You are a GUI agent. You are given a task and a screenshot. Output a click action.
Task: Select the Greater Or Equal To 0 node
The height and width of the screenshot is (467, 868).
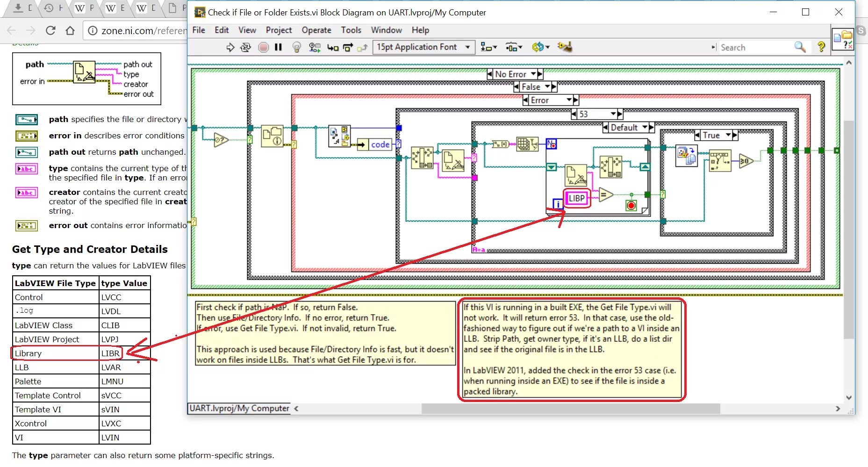point(746,161)
